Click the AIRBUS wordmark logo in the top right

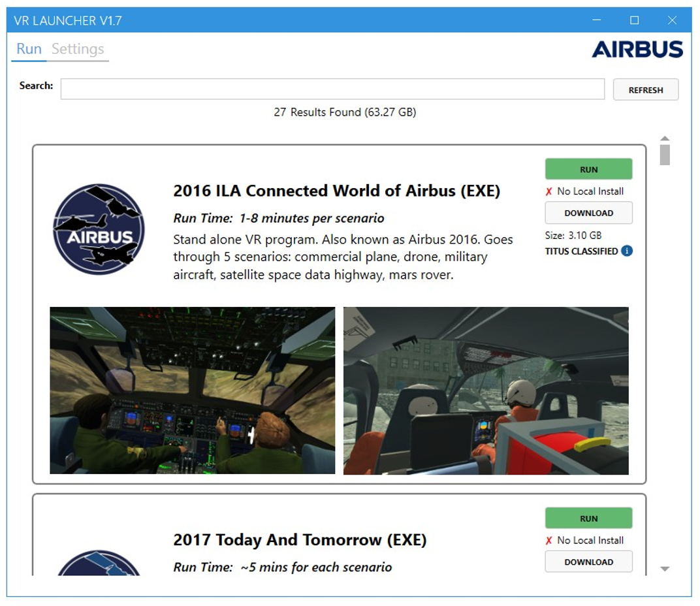[x=638, y=49]
